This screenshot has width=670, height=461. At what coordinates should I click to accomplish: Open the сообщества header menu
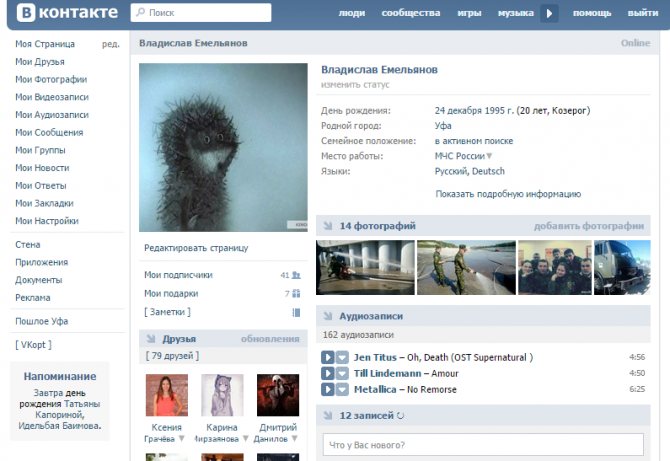point(411,13)
